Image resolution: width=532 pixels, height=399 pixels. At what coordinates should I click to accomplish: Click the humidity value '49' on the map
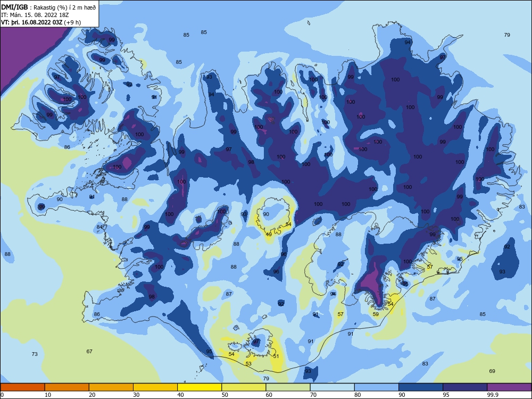(269, 235)
